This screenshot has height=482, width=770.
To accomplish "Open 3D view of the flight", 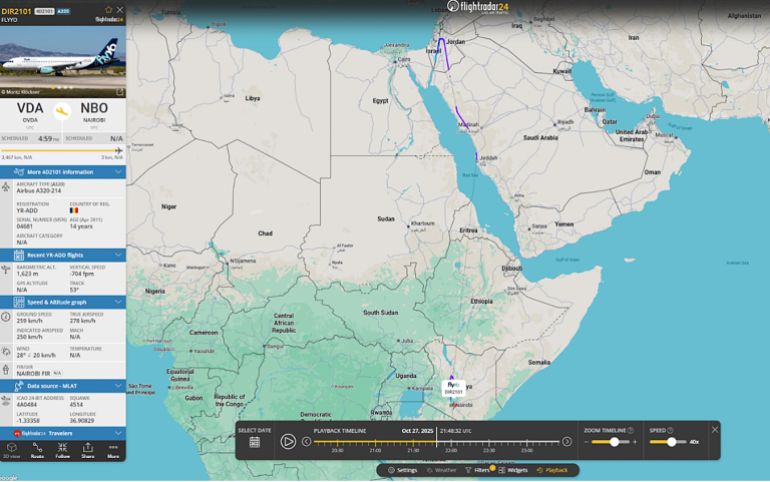I will tap(11, 449).
